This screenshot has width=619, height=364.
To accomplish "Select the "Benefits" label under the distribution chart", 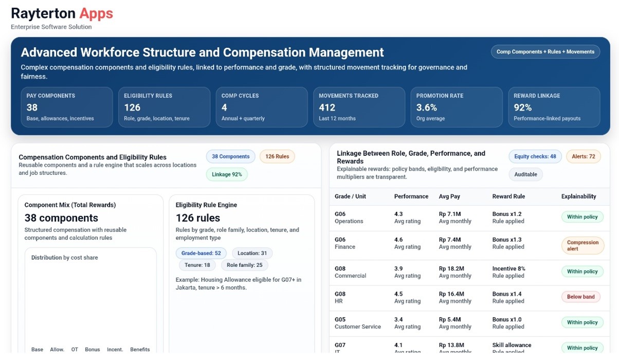I will pos(140,349).
